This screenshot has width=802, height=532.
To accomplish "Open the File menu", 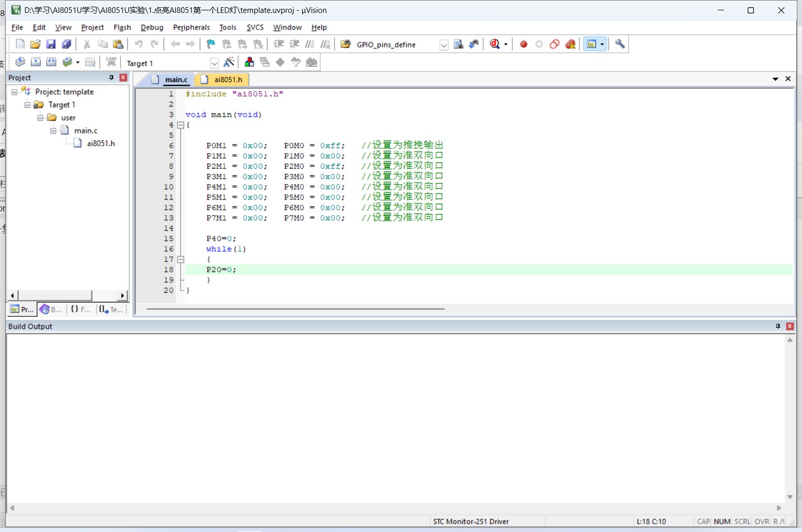I will (17, 27).
